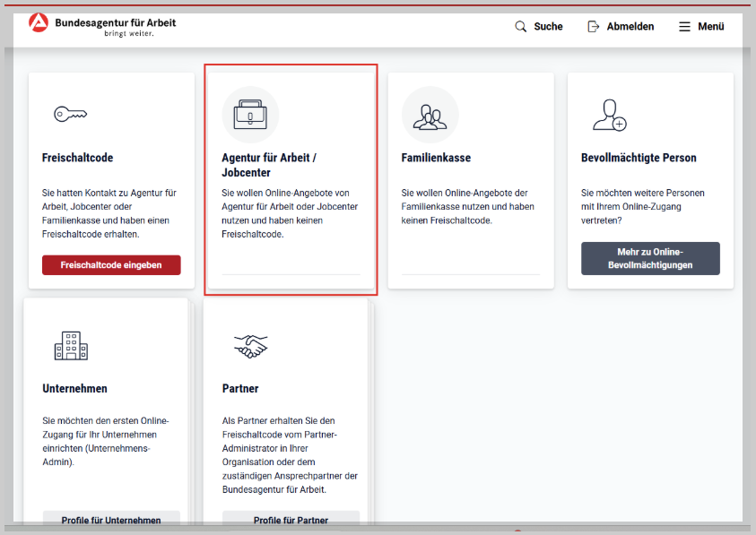756x535 pixels.
Task: Open Suche in the header
Action: (548, 27)
